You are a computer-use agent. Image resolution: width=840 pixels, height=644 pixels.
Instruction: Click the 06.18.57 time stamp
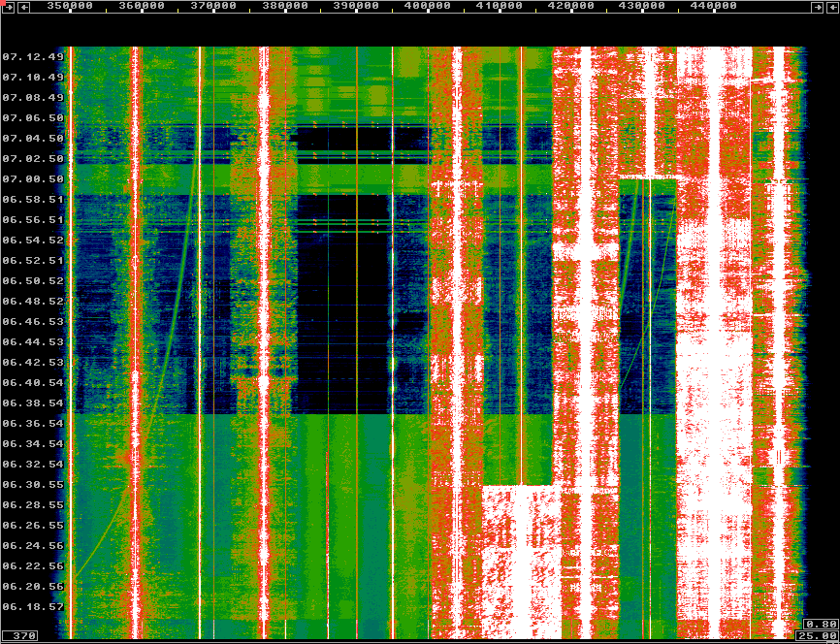[x=33, y=606]
